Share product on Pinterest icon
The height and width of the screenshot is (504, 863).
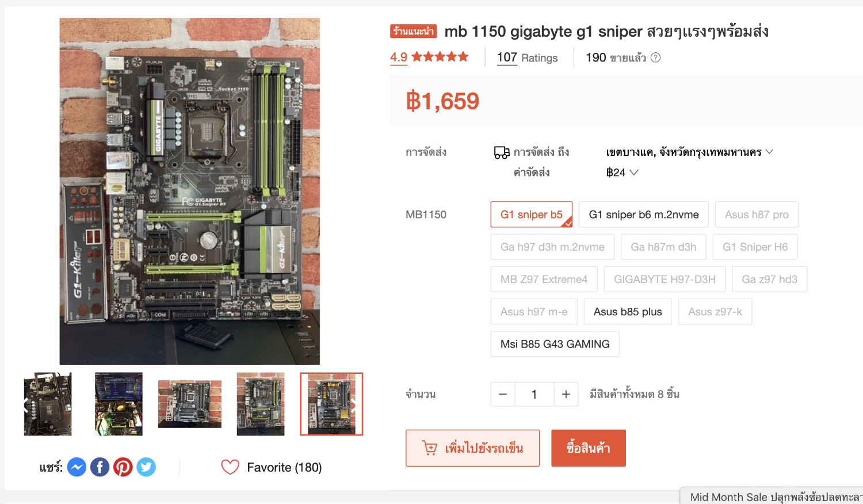[123, 467]
